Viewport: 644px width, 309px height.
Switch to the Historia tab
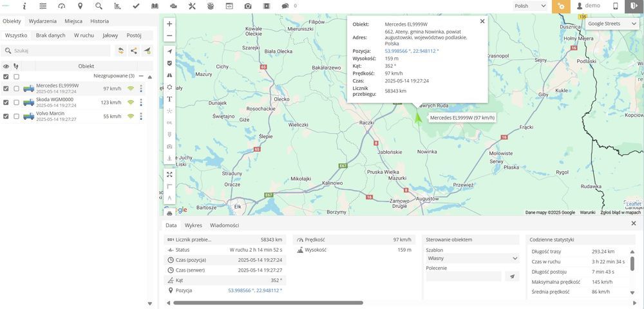point(99,21)
